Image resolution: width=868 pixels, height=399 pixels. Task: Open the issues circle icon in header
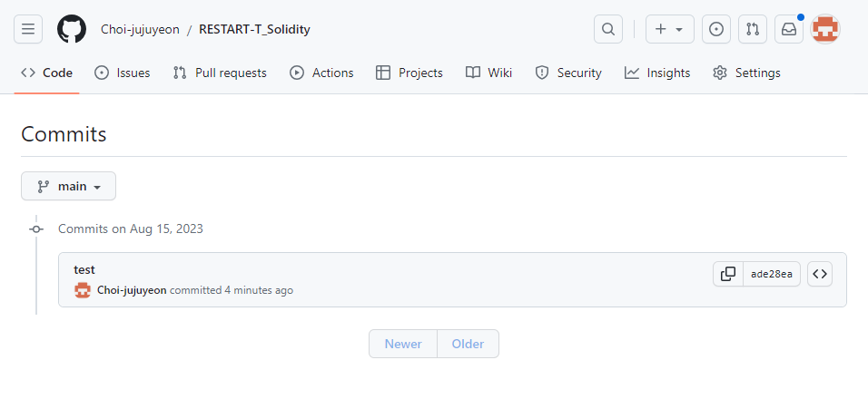pyautogui.click(x=716, y=29)
